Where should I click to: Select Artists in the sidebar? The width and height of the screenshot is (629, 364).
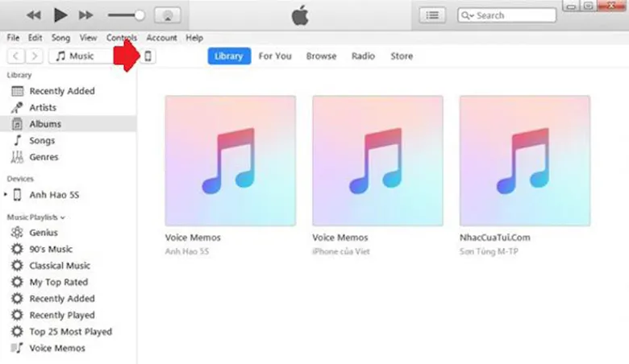(x=69, y=107)
